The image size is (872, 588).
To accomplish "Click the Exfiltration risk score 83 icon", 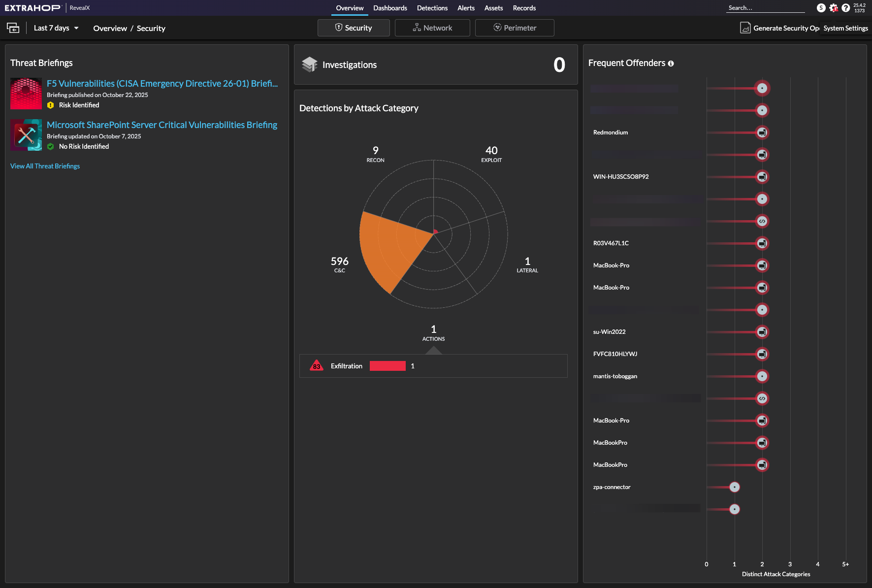I will pos(317,366).
